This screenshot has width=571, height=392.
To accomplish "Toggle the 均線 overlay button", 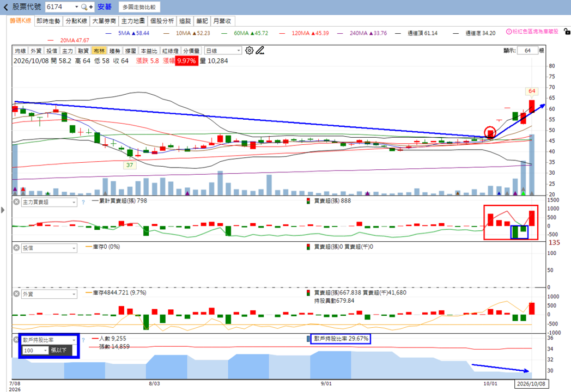I will (x=20, y=51).
